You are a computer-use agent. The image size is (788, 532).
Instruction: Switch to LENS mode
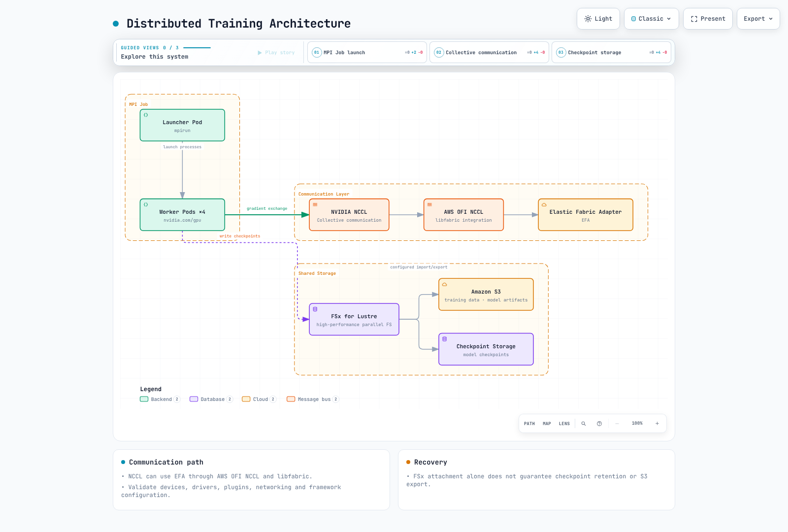pos(564,424)
